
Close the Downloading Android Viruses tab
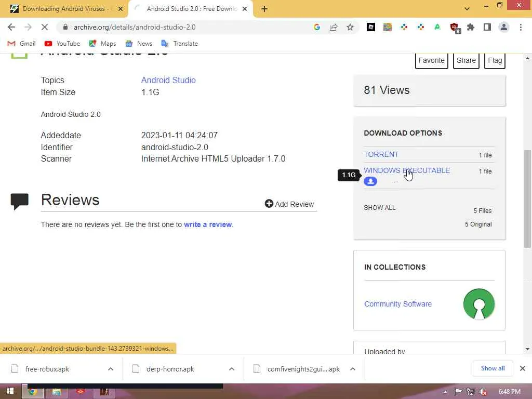pyautogui.click(x=121, y=9)
